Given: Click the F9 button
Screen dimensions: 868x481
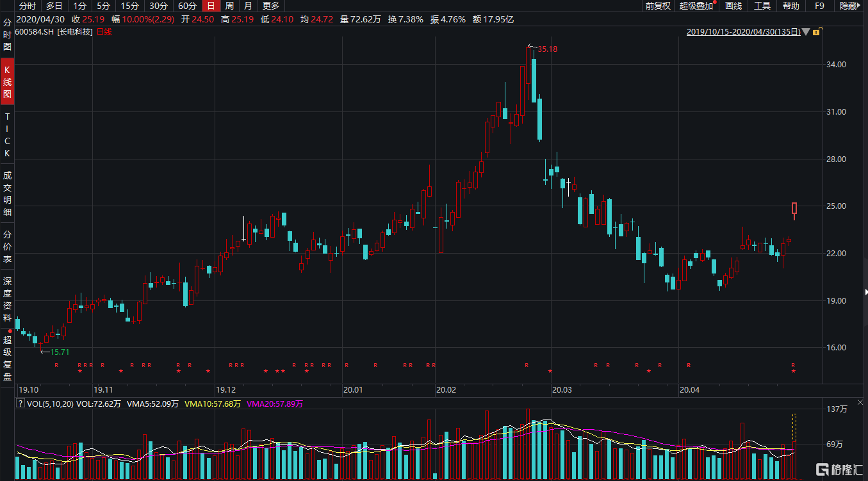Looking at the screenshot, I should coord(819,6).
